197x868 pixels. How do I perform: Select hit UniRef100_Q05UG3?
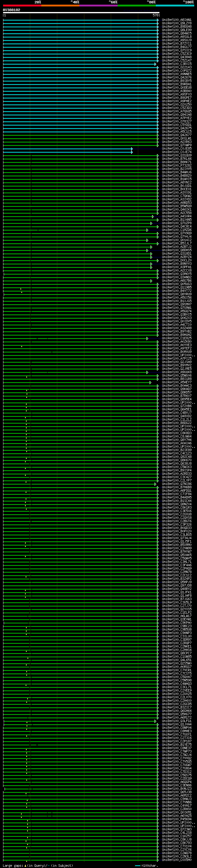click(176, 284)
